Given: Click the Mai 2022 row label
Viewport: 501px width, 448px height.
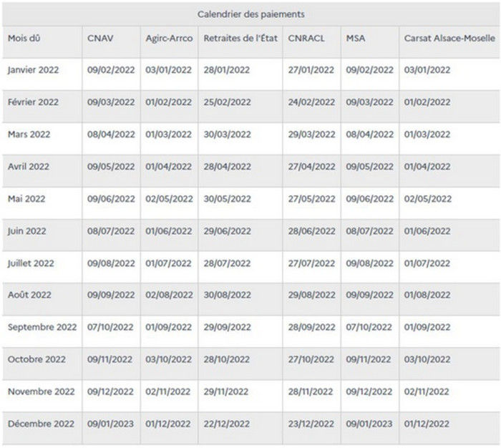Looking at the screenshot, I should pyautogui.click(x=26, y=199).
